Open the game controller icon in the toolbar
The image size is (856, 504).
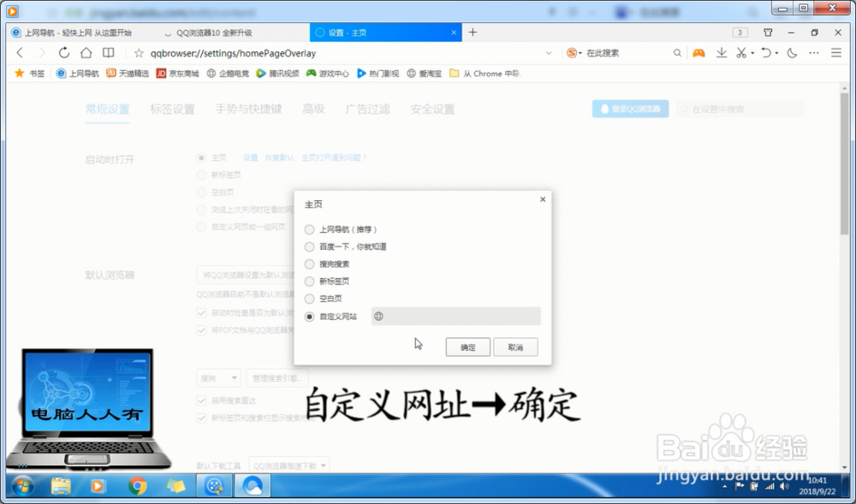coord(698,53)
